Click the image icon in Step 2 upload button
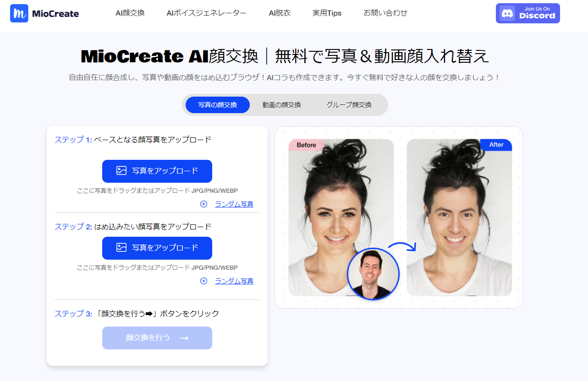Screen dimensions: 588x381 click(121, 248)
